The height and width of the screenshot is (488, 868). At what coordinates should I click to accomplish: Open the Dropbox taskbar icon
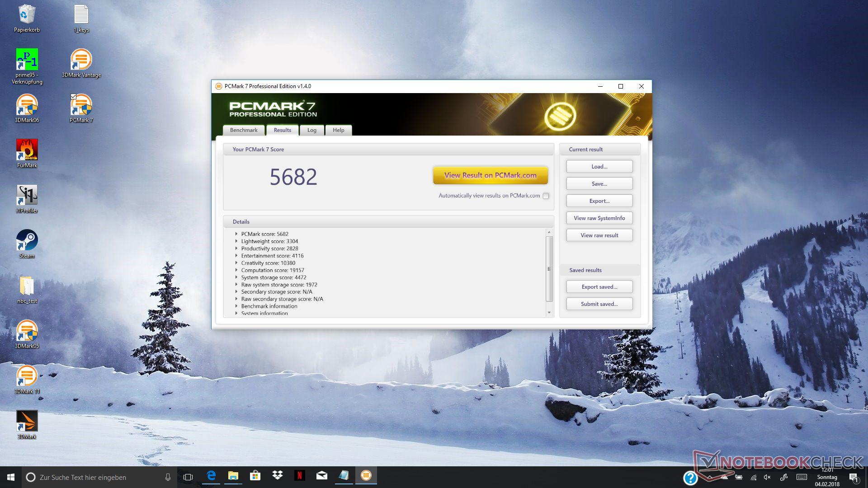point(277,476)
